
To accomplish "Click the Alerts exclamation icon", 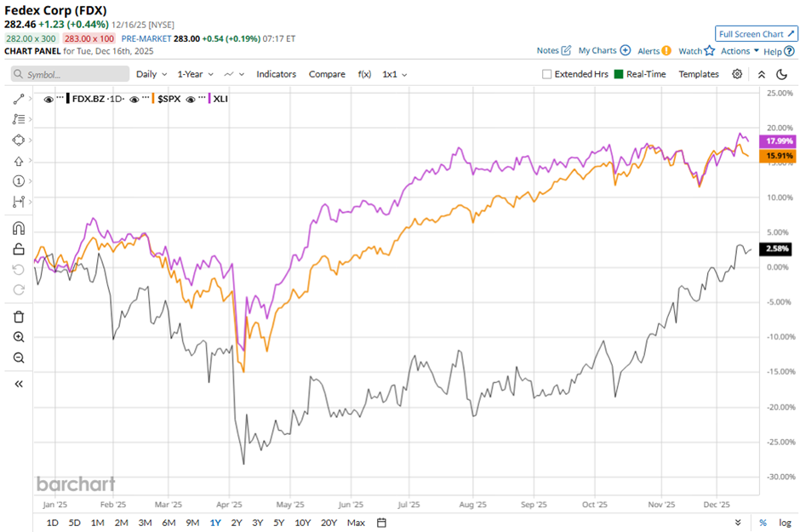I will point(666,51).
